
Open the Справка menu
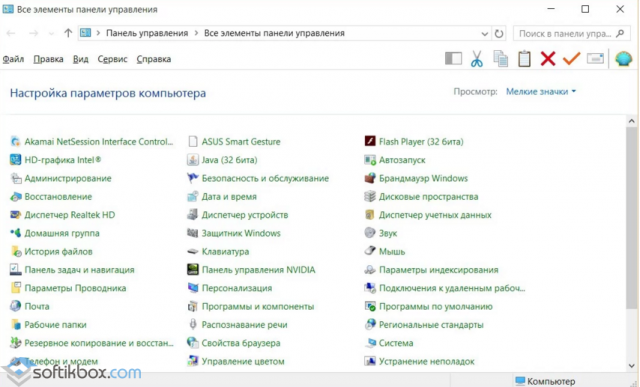(x=153, y=59)
